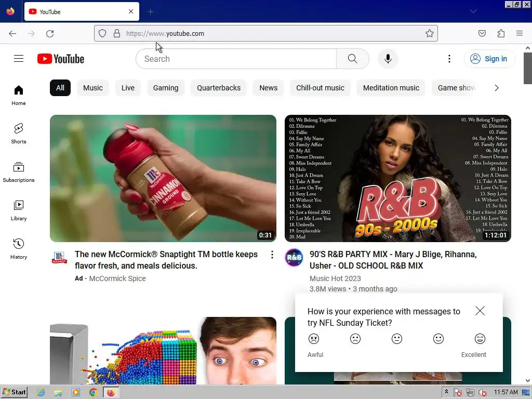Select the Chill-out music chip
This screenshot has width=532, height=399.
click(x=320, y=88)
